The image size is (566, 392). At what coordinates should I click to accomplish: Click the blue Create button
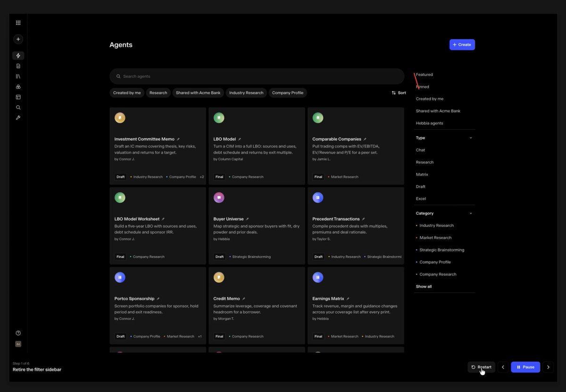coord(462,45)
